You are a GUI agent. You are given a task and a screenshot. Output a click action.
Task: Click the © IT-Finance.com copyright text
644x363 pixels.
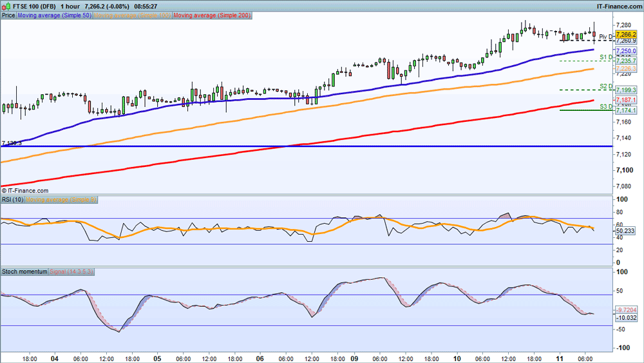25,191
